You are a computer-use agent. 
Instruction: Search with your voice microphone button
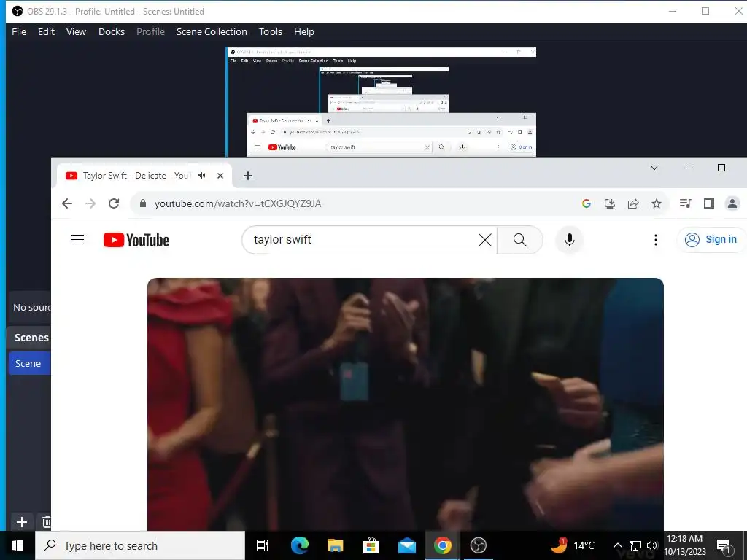pyautogui.click(x=569, y=240)
